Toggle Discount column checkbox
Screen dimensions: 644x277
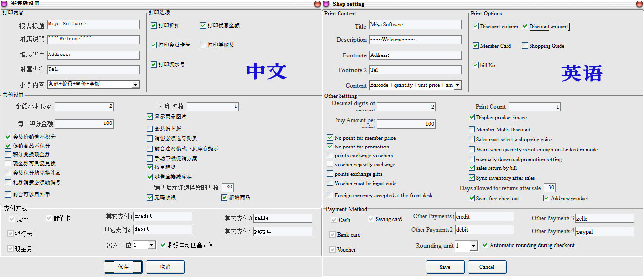(475, 26)
